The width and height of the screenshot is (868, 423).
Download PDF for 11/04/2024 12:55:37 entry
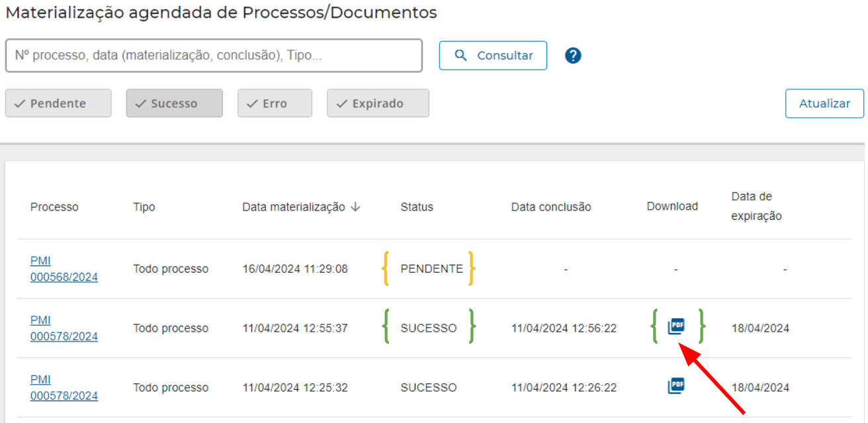676,326
